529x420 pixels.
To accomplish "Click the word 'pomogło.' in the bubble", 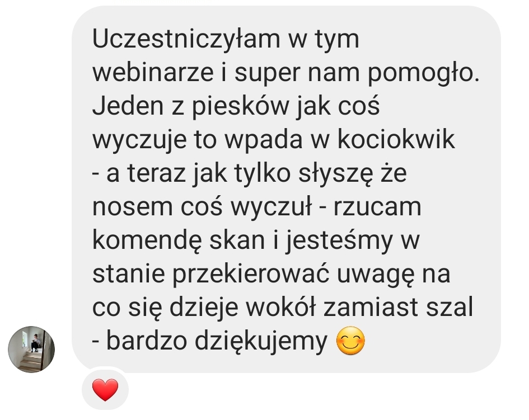I will 423,73.
